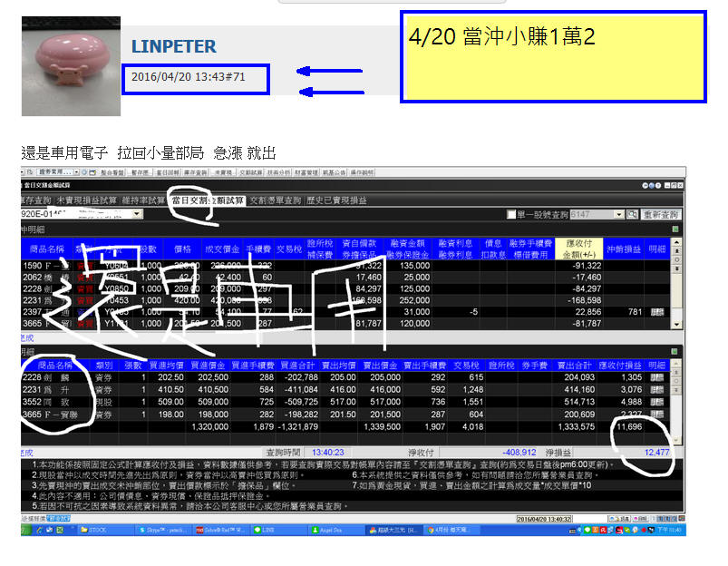Image resolution: width=728 pixels, height=566 pixels.
Task: Click the pink avatar thumbnail
Action: [x=57, y=65]
